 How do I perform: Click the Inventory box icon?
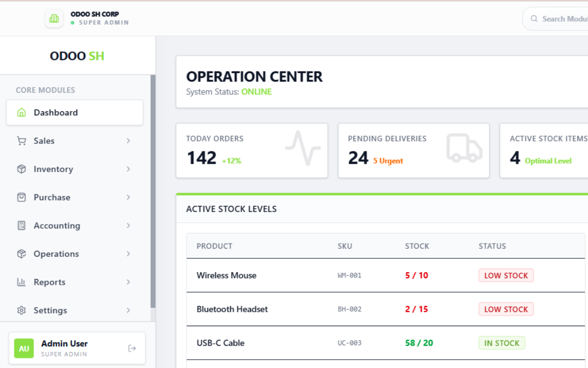coord(21,169)
